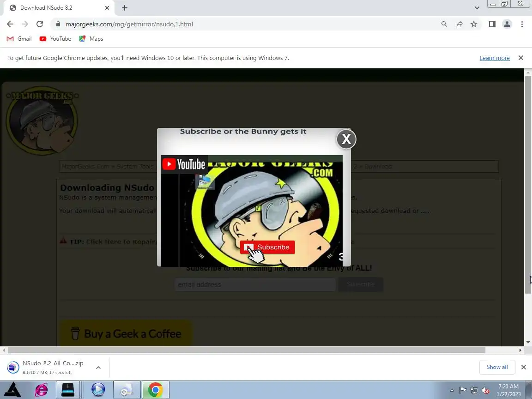Image resolution: width=532 pixels, height=399 pixels.
Task: Click the horizontal page scrollbar
Action: (246, 350)
